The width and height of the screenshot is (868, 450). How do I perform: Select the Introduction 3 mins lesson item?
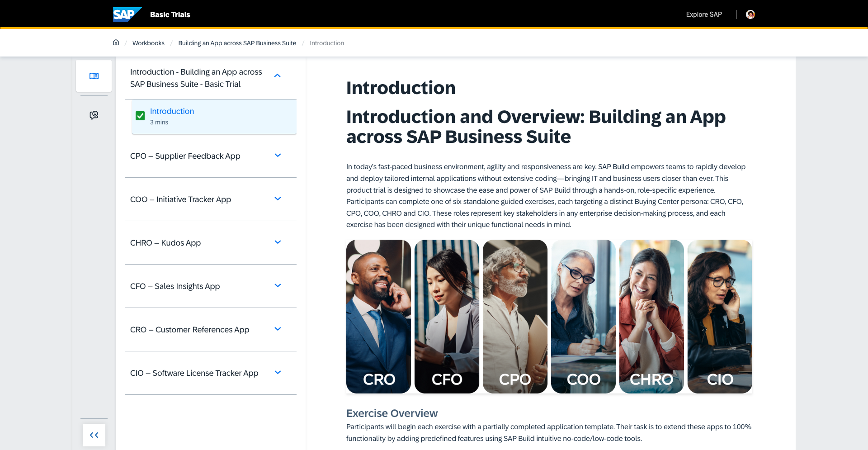coord(214,117)
